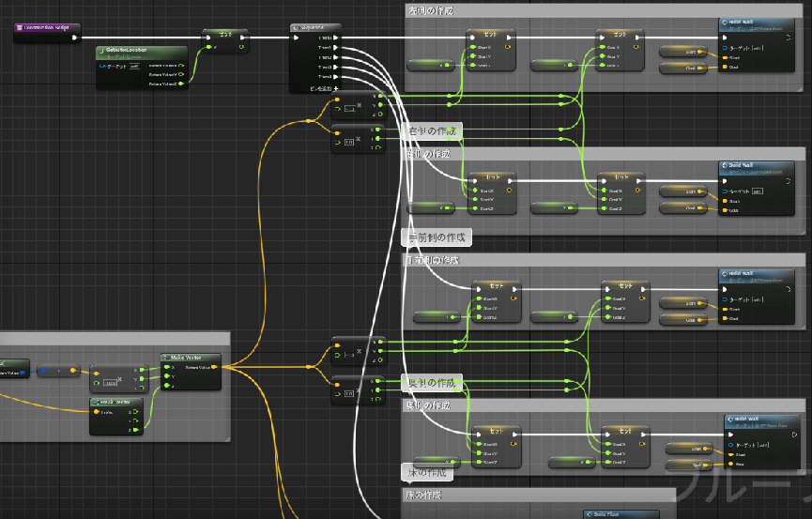Click the vector input pin on Break Vector

(97, 412)
